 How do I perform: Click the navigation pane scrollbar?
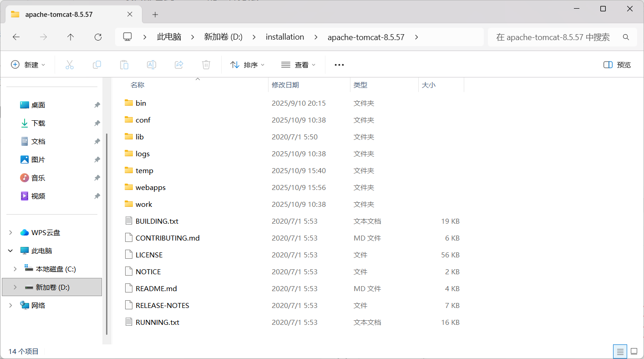[107, 233]
